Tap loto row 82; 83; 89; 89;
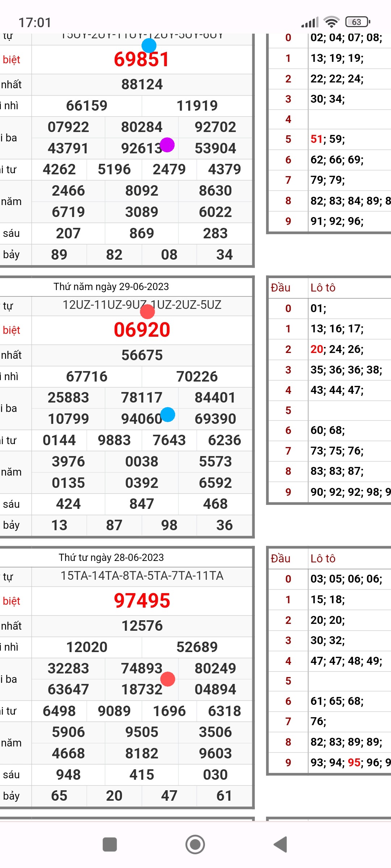 tap(346, 742)
